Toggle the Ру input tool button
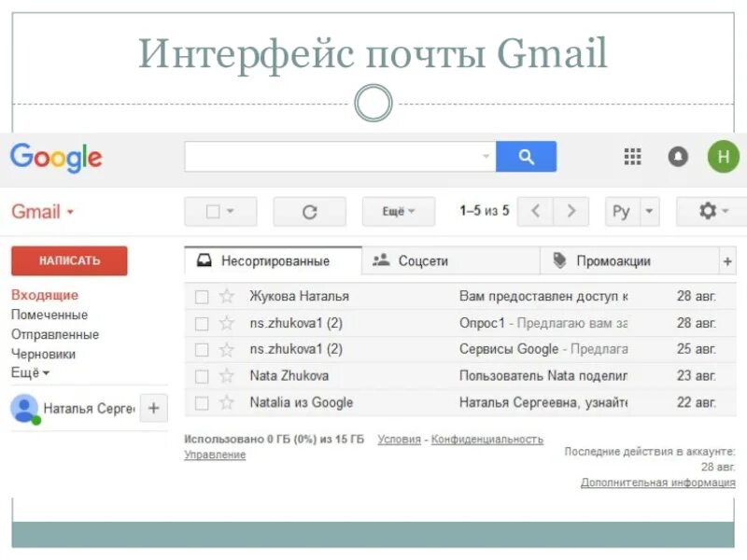The width and height of the screenshot is (747, 560). point(622,211)
